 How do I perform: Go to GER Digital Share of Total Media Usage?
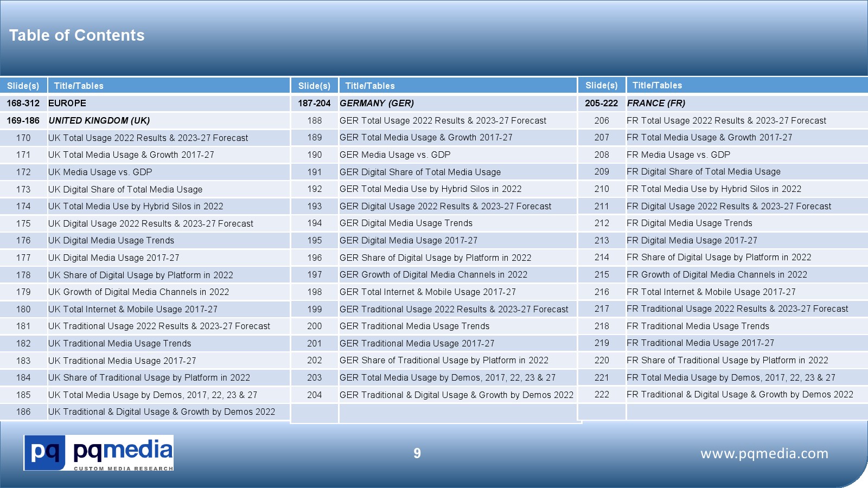tap(420, 172)
